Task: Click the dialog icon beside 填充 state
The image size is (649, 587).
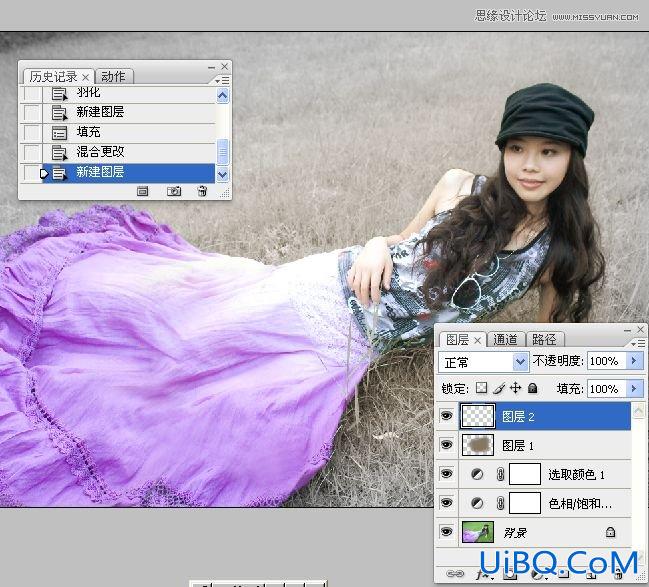Action: [59, 133]
